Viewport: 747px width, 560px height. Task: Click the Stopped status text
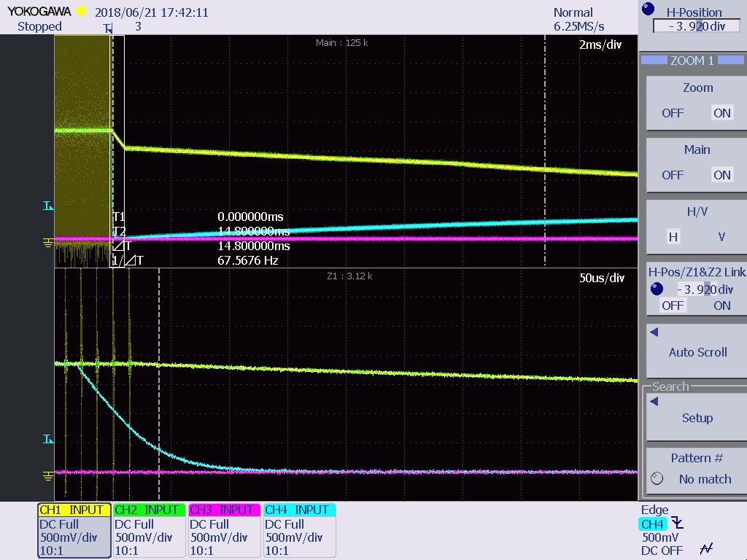click(39, 27)
